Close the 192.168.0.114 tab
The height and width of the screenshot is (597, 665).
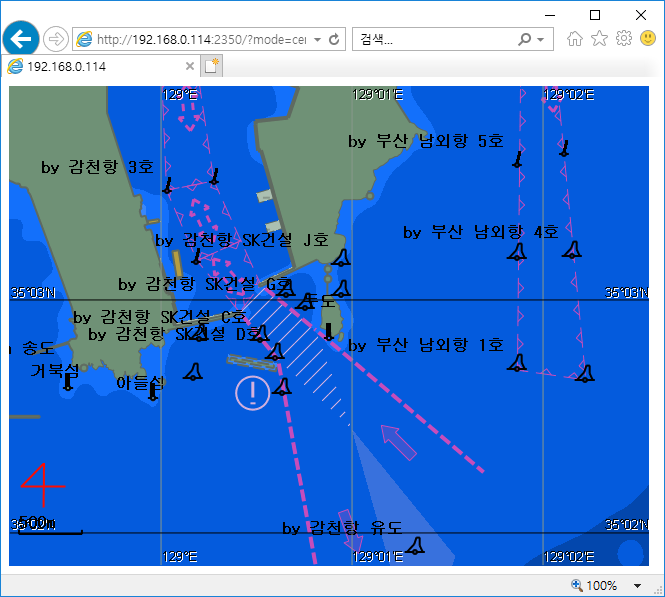[x=190, y=66]
